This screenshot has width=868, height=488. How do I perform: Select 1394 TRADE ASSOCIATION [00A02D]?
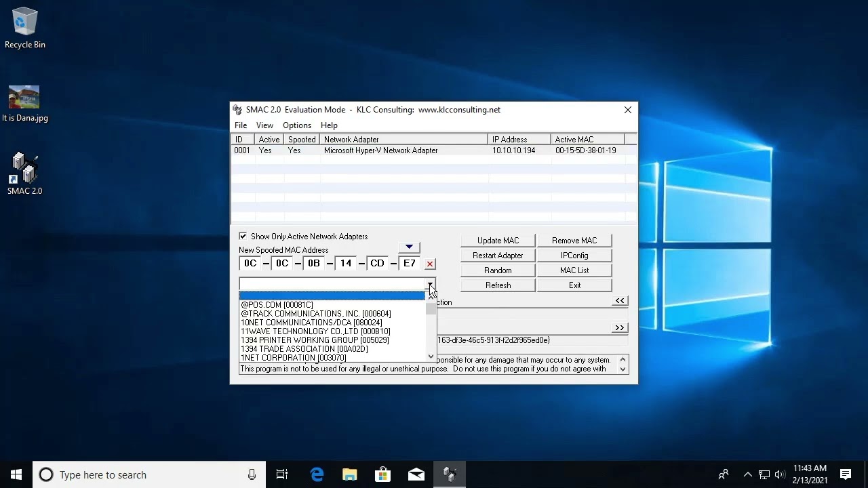(332, 349)
